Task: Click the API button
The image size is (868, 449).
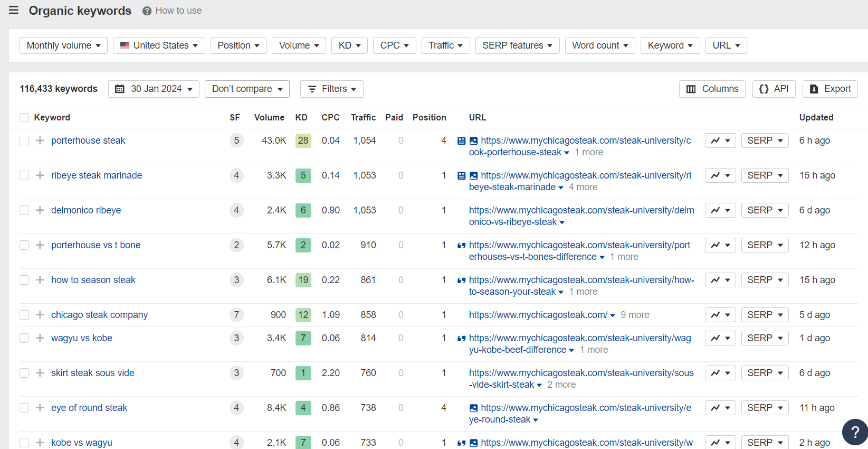Action: [774, 89]
